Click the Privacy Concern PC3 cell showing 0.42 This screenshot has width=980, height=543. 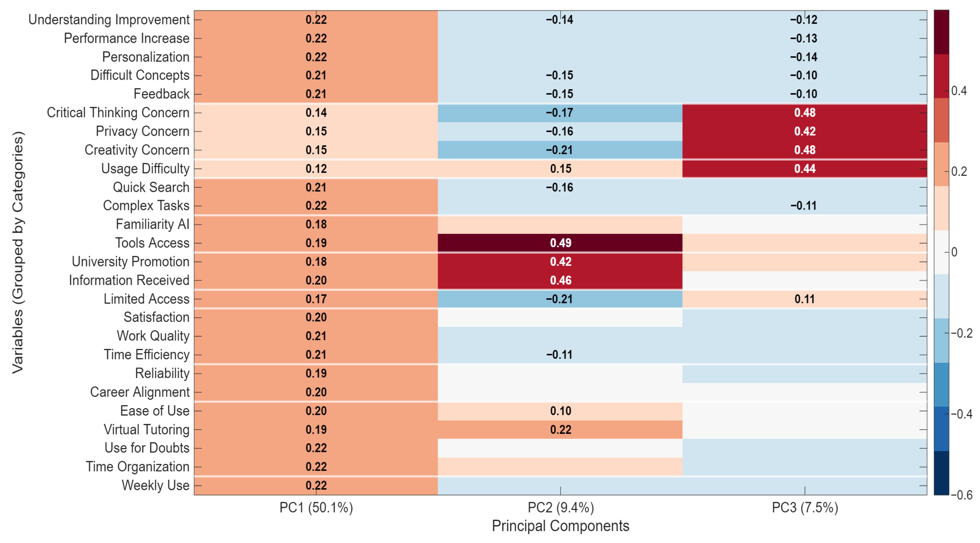click(x=804, y=131)
